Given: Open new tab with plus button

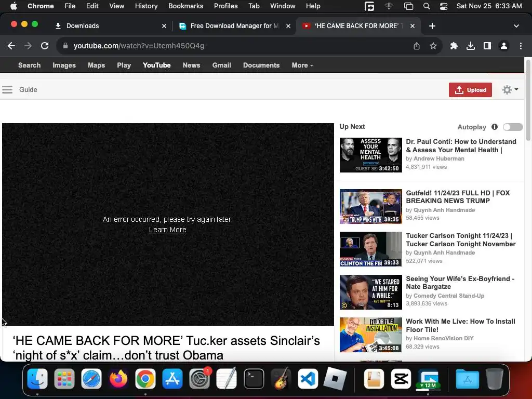Looking at the screenshot, I should pyautogui.click(x=432, y=26).
